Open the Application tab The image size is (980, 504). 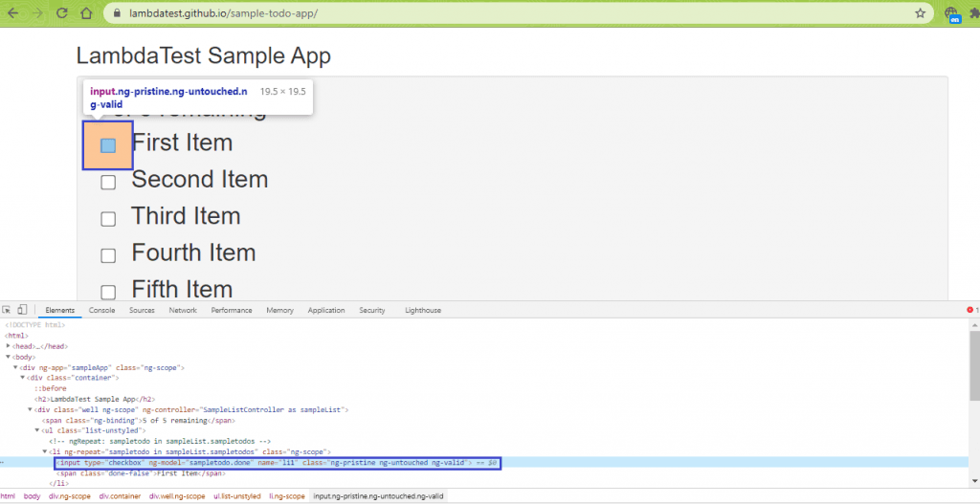click(326, 310)
